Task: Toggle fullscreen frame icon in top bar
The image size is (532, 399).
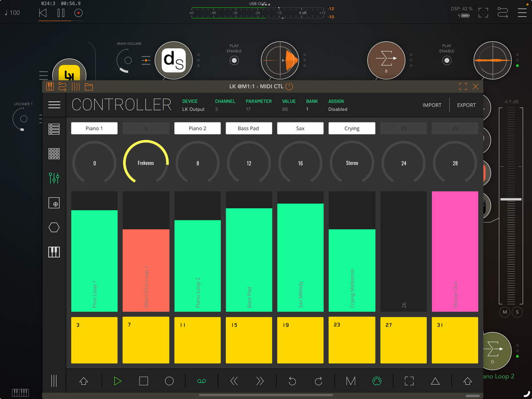Action: click(x=483, y=13)
